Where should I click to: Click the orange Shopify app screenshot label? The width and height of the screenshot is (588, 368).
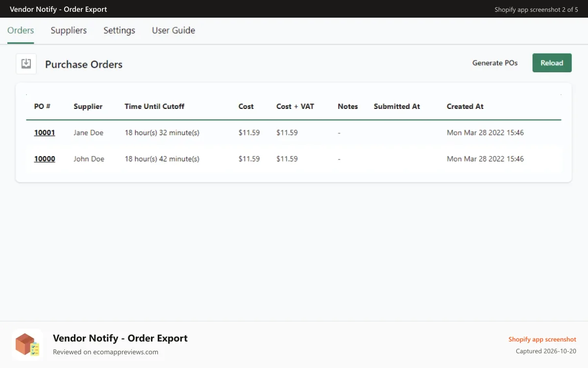(x=542, y=339)
